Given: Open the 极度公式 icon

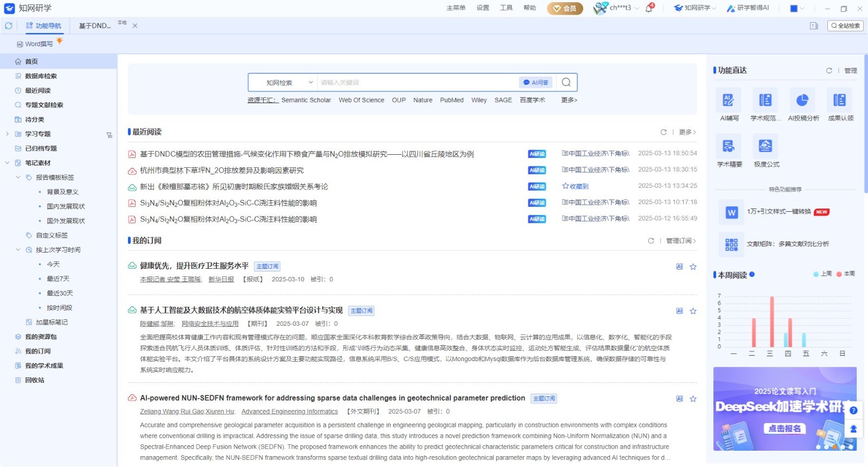Looking at the screenshot, I should point(765,146).
